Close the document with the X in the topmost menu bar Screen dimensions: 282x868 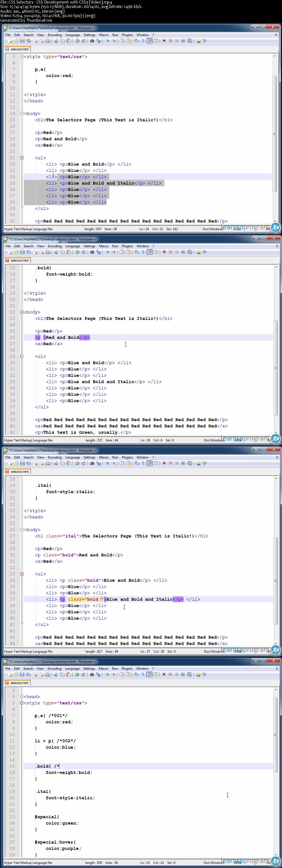pos(276,35)
